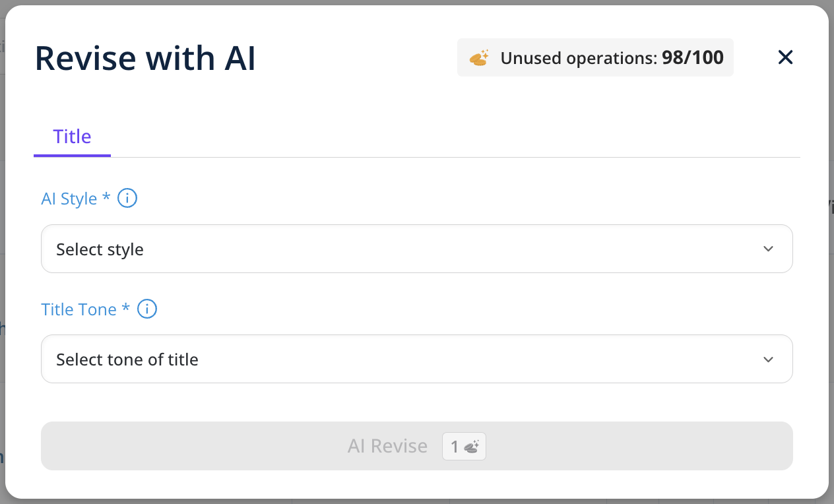Click the Title Tone info icon
The image size is (834, 504).
click(x=146, y=309)
